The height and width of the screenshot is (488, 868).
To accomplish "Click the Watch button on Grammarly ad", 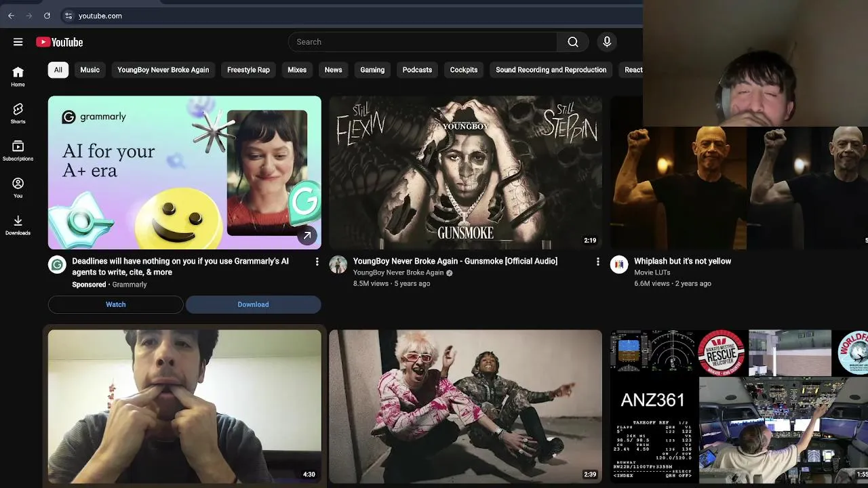I will pyautogui.click(x=115, y=304).
